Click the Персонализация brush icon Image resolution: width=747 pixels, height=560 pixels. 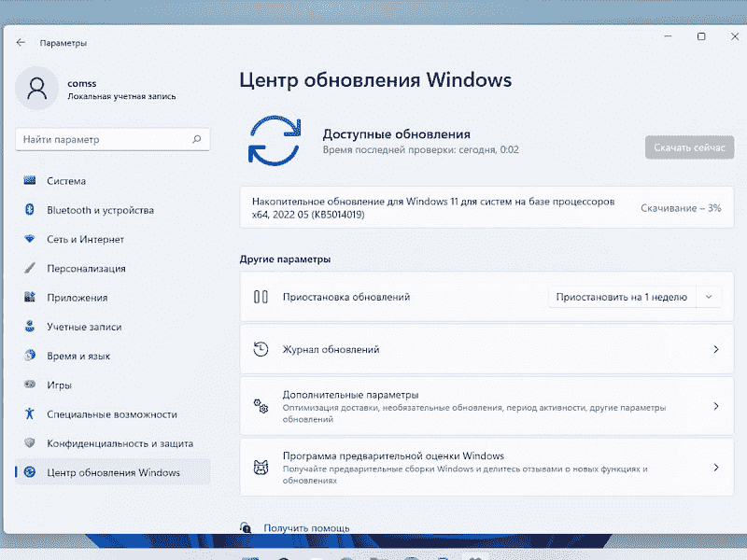(30, 268)
